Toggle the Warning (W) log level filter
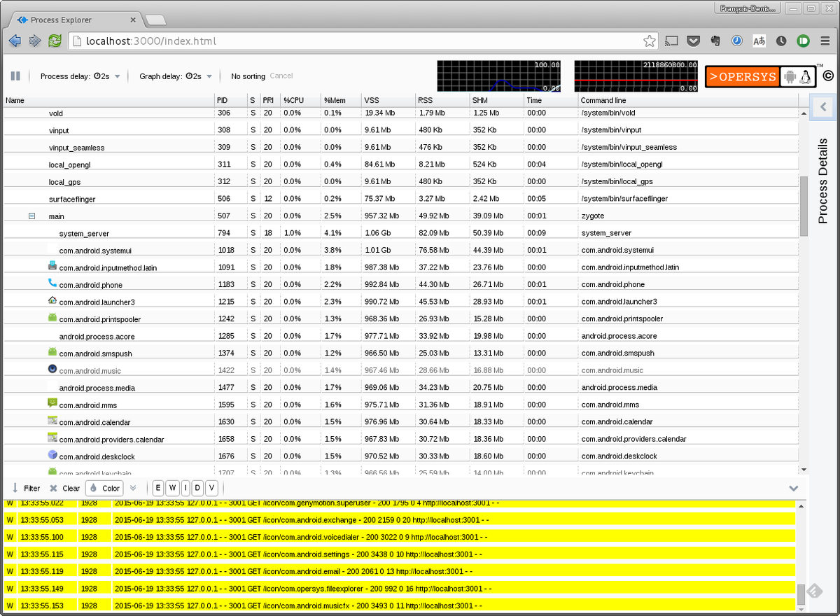The image size is (840, 616). 171,488
